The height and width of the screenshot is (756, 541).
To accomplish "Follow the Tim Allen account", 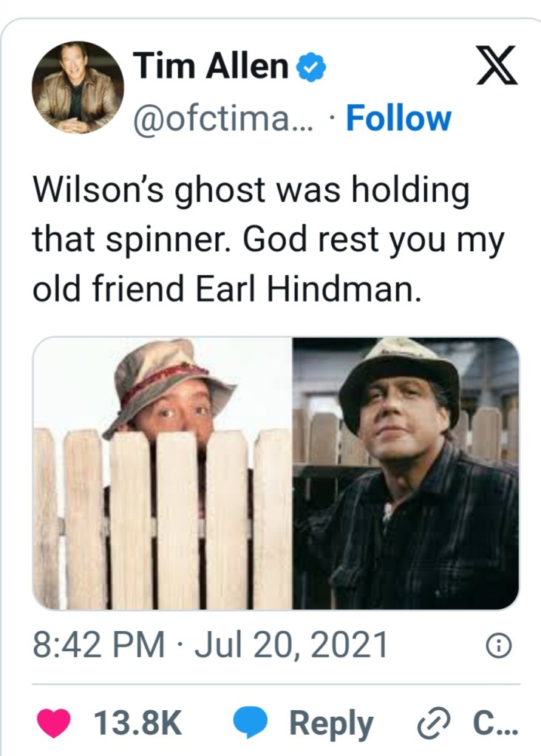I will click(398, 118).
